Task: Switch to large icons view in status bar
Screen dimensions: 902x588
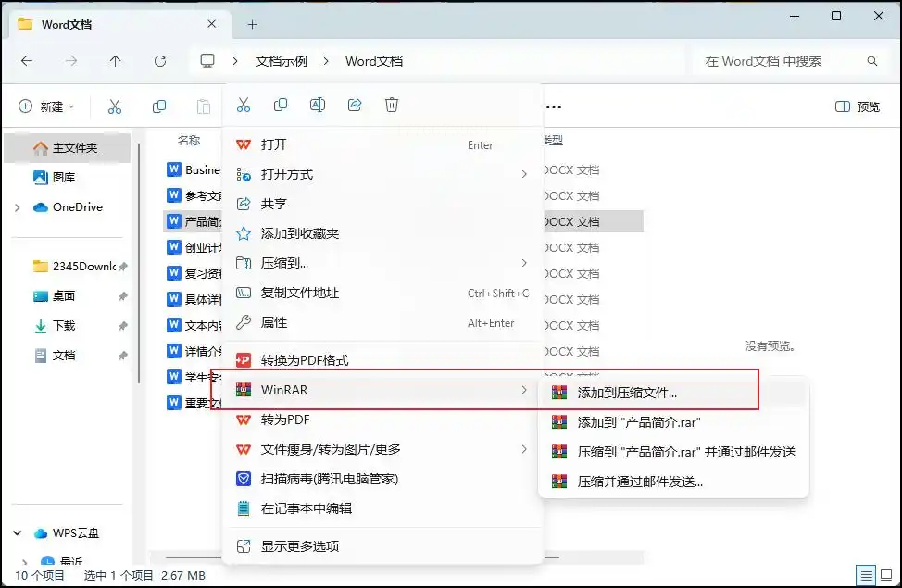Action: (x=886, y=575)
